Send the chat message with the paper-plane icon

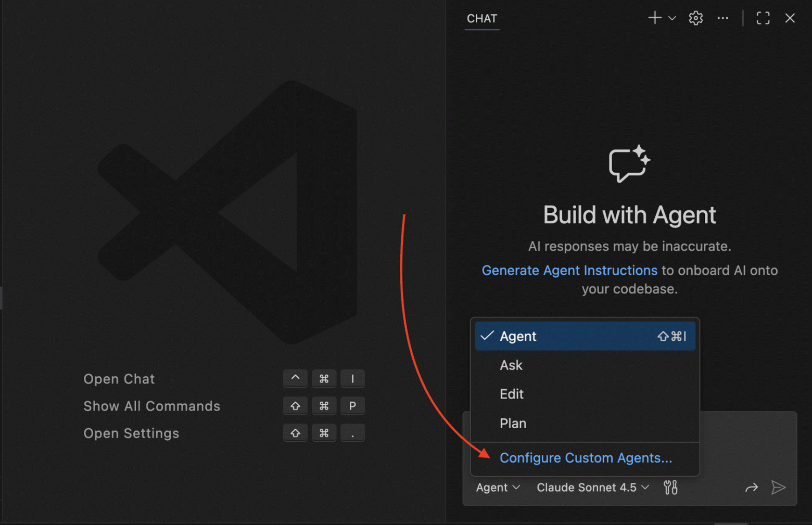(x=779, y=488)
